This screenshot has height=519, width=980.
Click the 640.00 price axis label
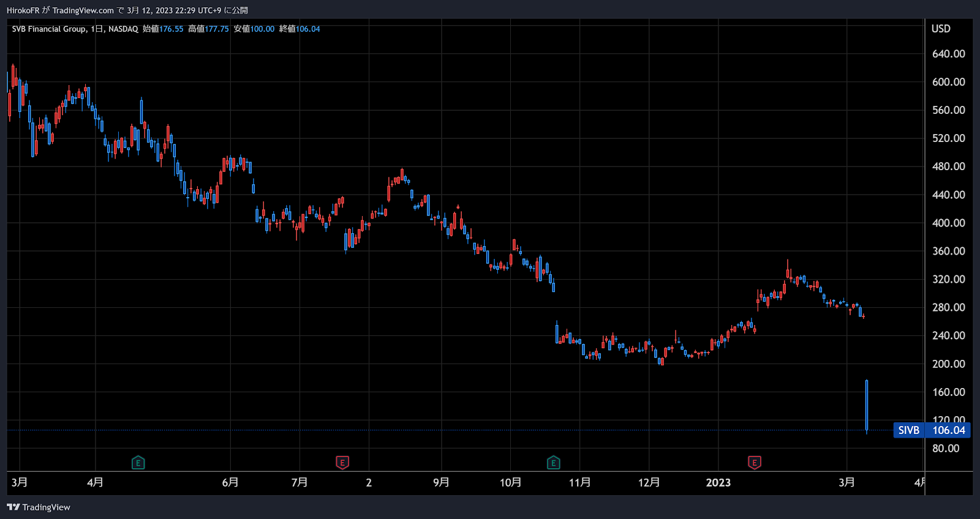click(949, 54)
